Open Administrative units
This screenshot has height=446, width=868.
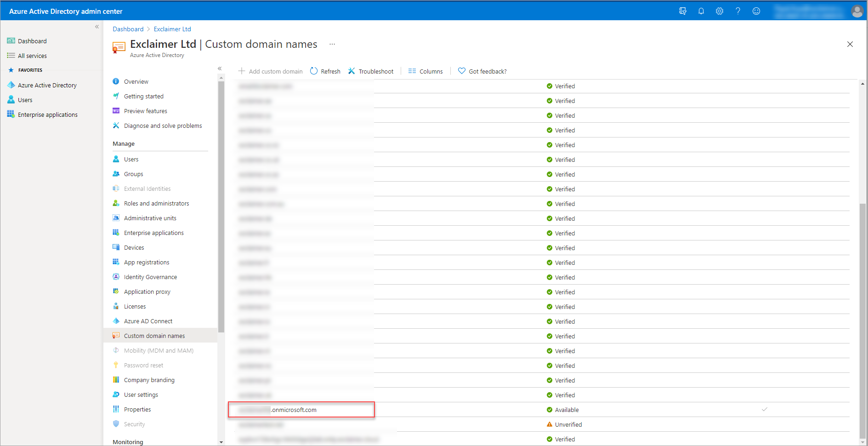[x=150, y=218]
